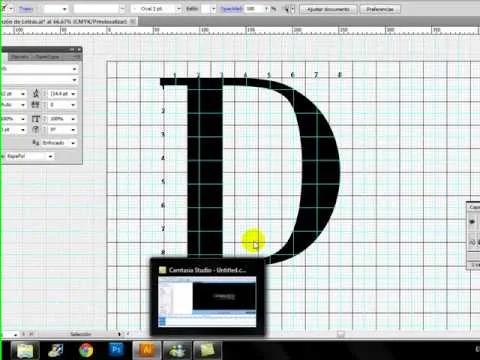Screen dimensions: 480x360
Task: Click the opacity value field
Action: pyautogui.click(x=254, y=9)
